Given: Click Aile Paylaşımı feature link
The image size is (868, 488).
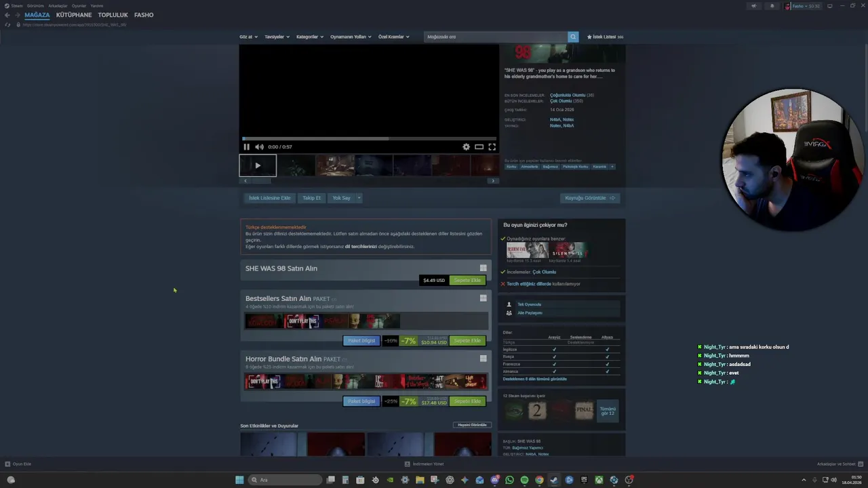Looking at the screenshot, I should (530, 313).
